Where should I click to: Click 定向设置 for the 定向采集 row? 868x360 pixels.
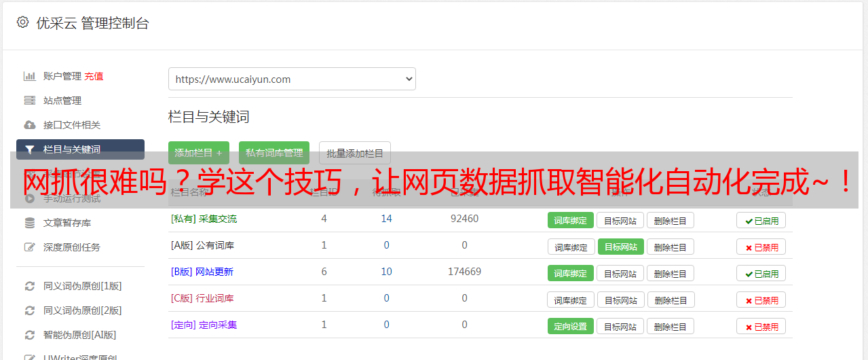(571, 326)
